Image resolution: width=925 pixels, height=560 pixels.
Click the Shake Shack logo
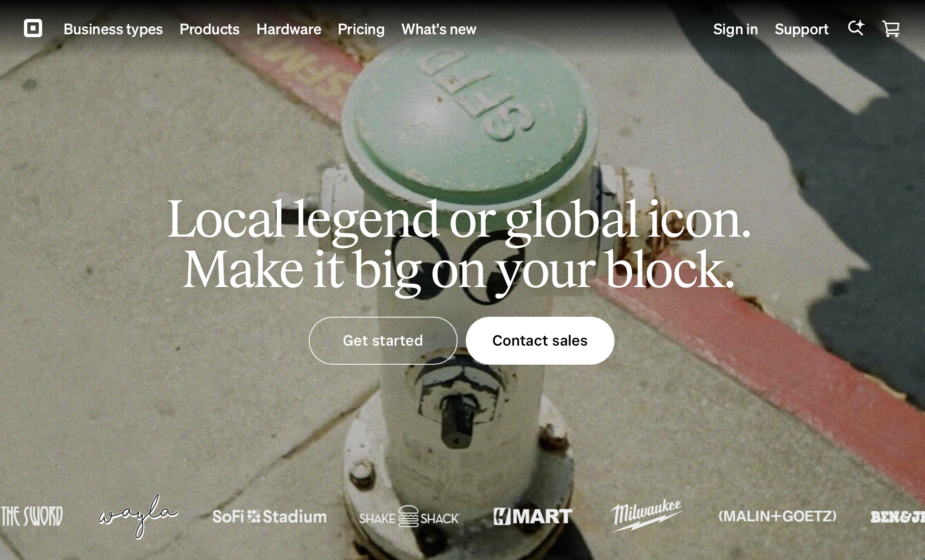click(409, 516)
